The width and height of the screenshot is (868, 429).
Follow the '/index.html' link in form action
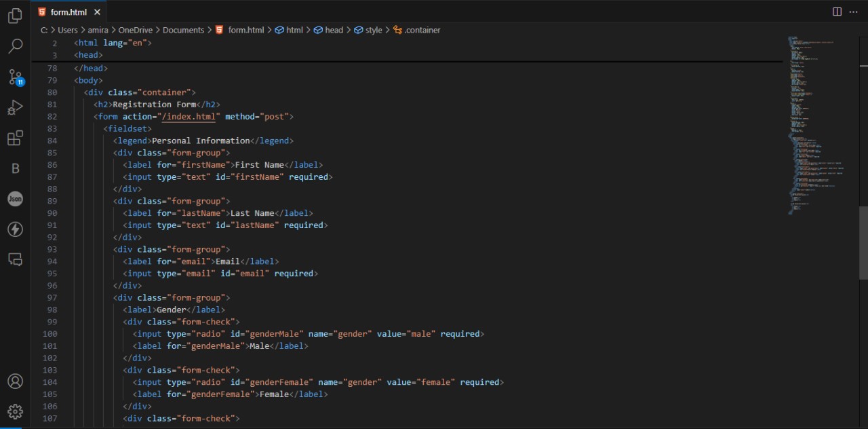(189, 117)
